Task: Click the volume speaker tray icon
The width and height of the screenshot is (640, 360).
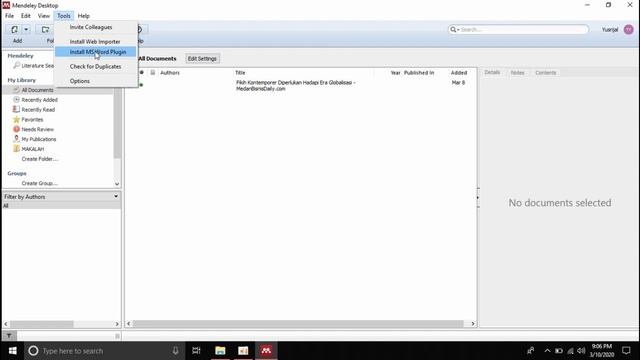Action: (x=582, y=351)
